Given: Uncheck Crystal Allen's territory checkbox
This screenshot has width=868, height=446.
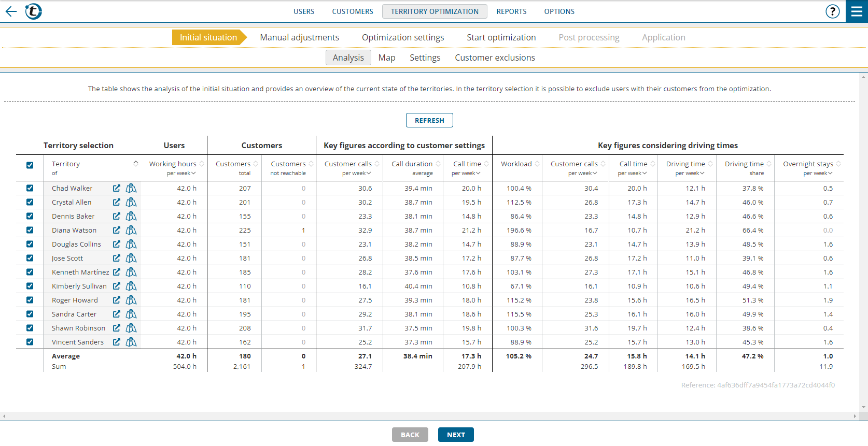Looking at the screenshot, I should point(30,202).
